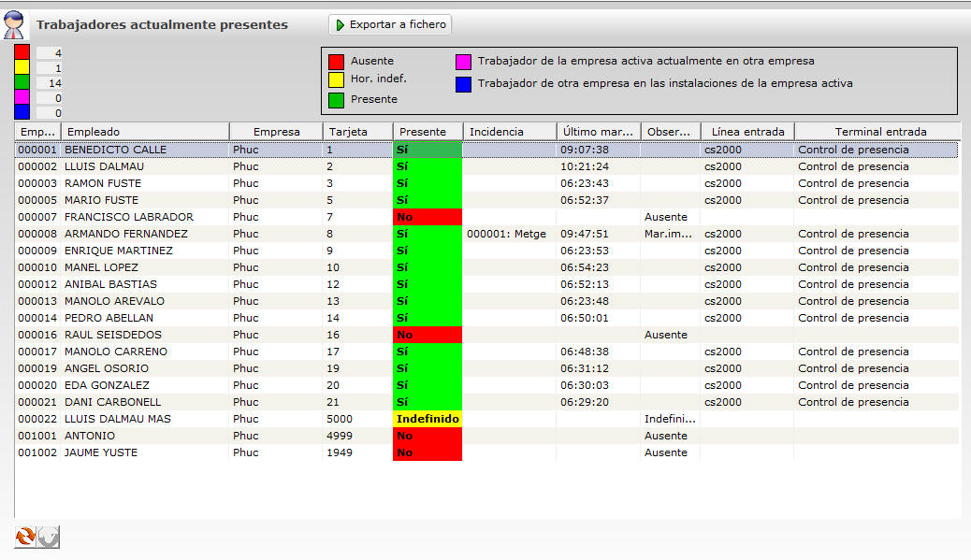Click card number 4999
Image resolution: width=971 pixels, height=560 pixels.
click(340, 436)
